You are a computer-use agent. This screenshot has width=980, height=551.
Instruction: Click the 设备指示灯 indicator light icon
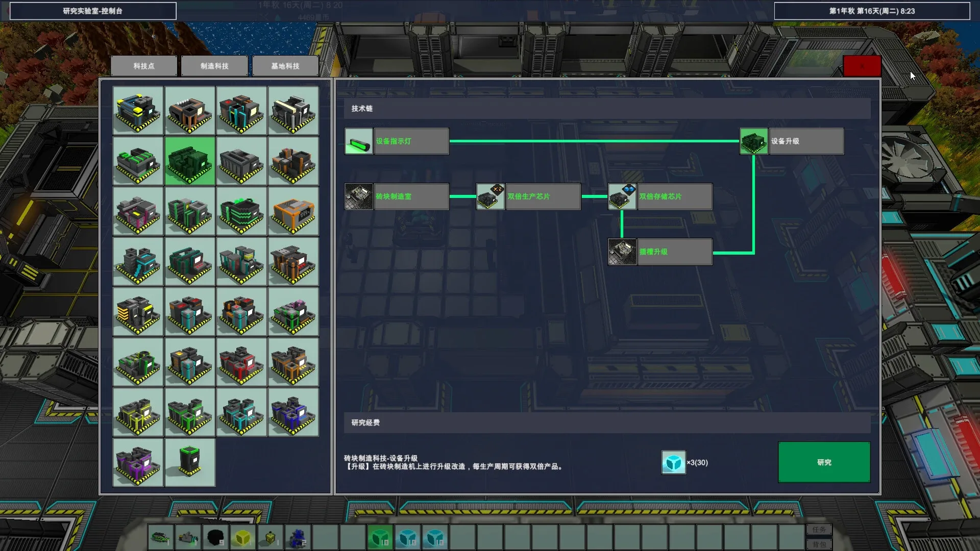(358, 141)
